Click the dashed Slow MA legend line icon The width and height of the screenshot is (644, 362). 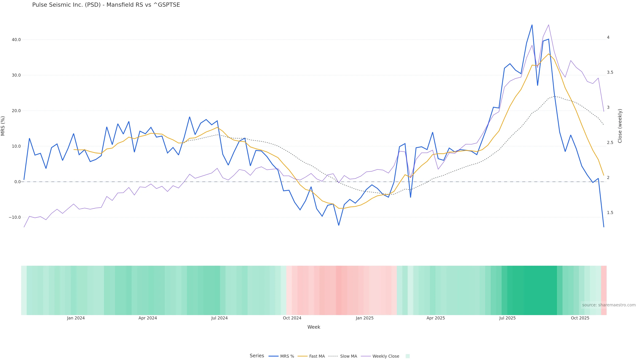(333, 356)
